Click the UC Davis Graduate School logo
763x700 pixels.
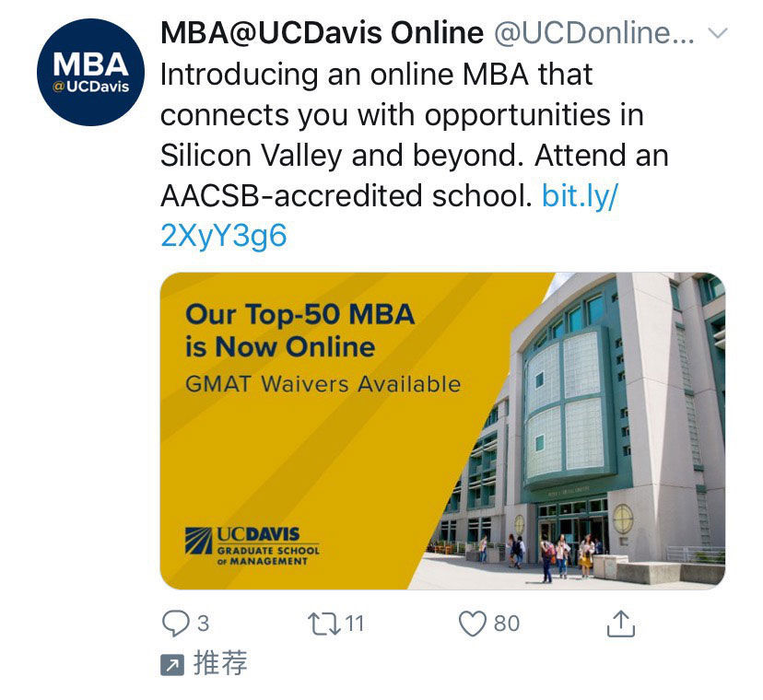click(x=251, y=546)
